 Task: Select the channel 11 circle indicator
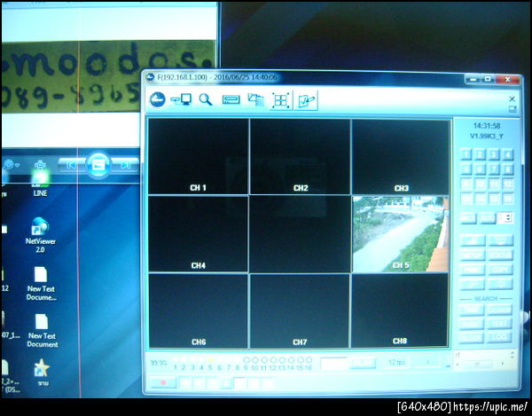point(264,359)
